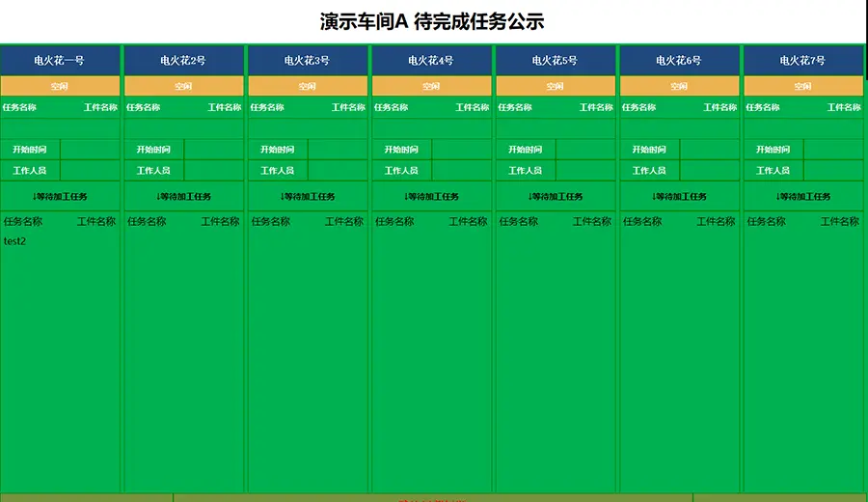Click ↓等待加工任务 heading under 电火花4号
Screen dimensions: 868x502
pos(432,196)
